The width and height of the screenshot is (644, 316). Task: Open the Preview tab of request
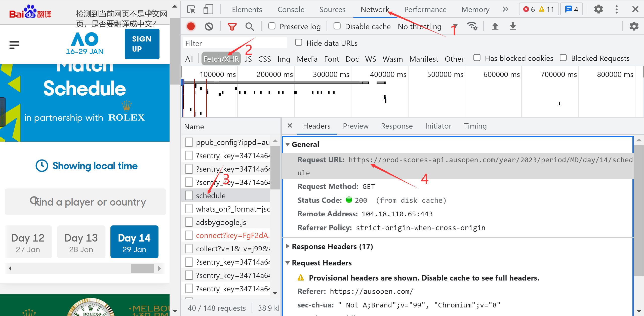point(355,126)
